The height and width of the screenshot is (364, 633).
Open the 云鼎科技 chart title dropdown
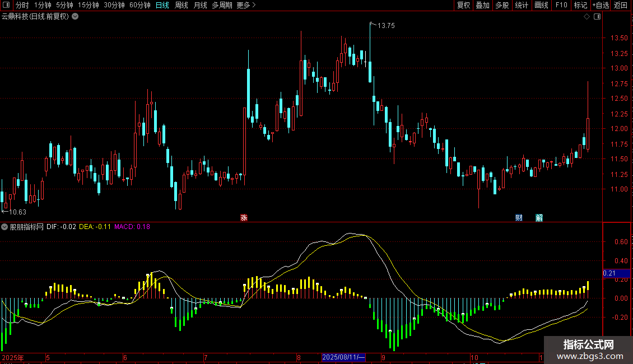point(75,17)
